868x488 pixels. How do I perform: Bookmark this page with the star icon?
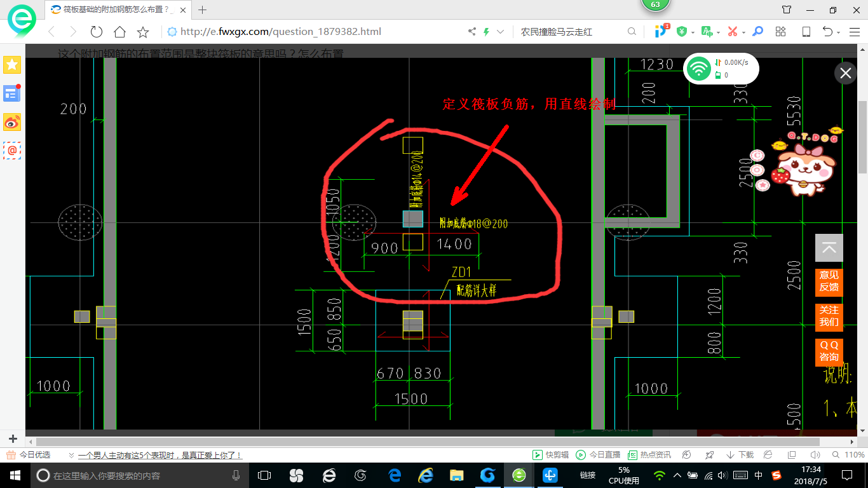(x=143, y=32)
